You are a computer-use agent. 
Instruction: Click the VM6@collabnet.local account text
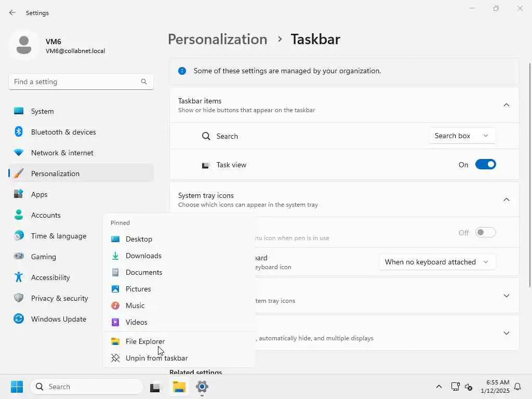[75, 51]
